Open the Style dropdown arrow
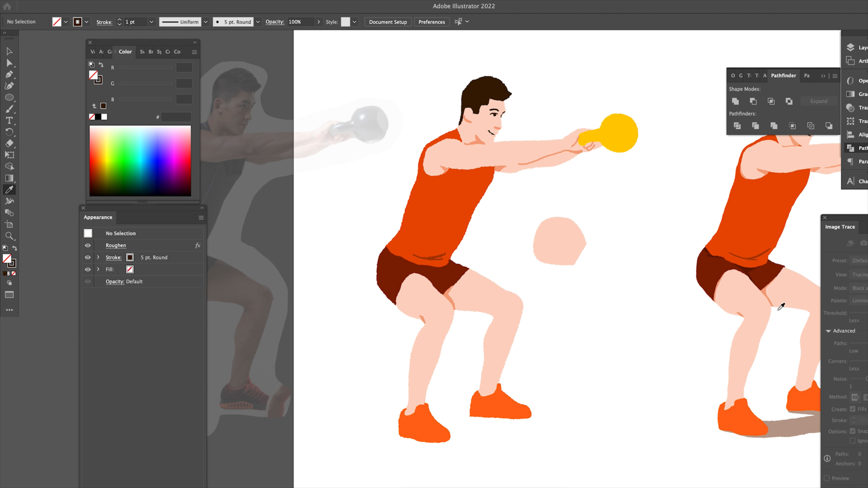Screen dimensions: 868x488 [355, 22]
